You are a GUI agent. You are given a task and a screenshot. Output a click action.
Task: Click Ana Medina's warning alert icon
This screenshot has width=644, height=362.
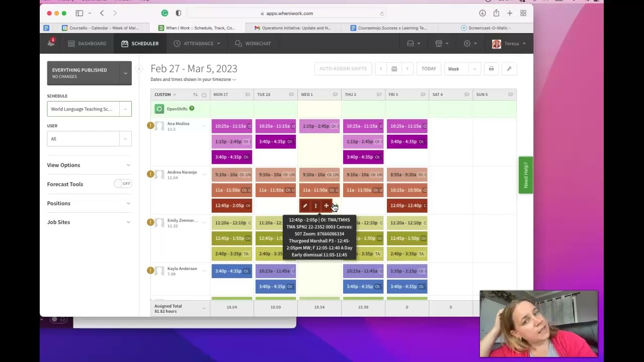(x=150, y=125)
